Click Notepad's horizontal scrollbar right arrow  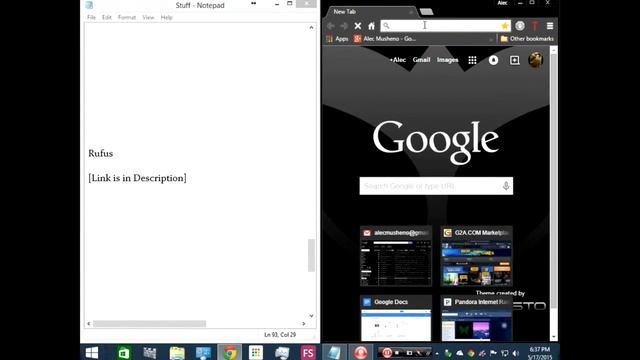(303, 324)
